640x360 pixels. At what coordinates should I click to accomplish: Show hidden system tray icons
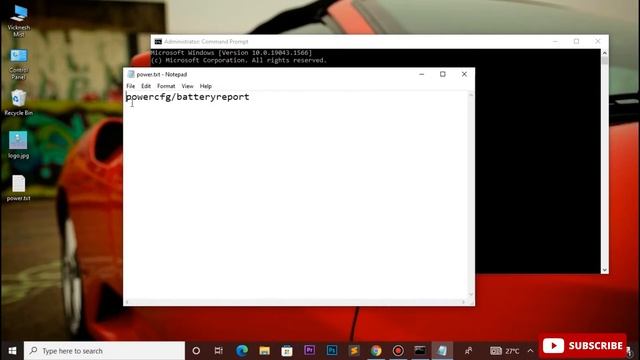pyautogui.click(x=530, y=351)
